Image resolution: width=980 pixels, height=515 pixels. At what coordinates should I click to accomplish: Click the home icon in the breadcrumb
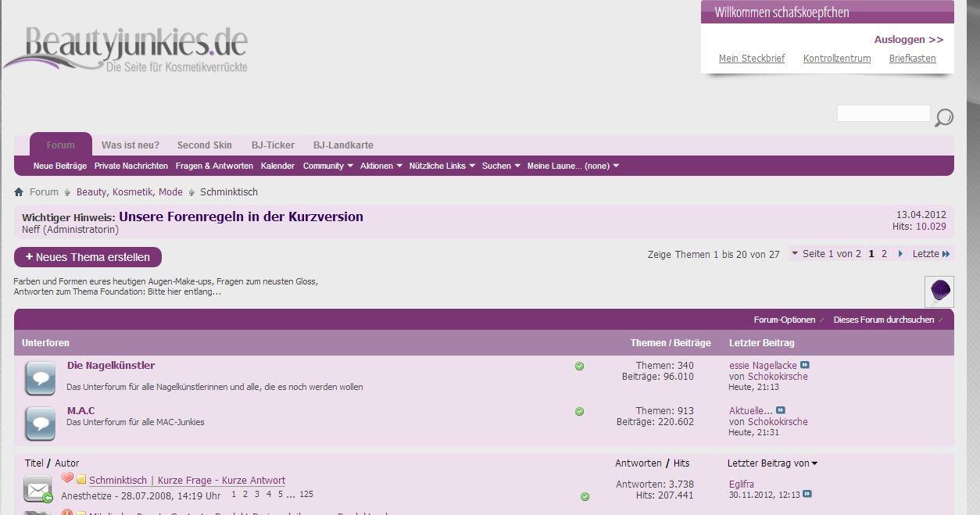[18, 191]
